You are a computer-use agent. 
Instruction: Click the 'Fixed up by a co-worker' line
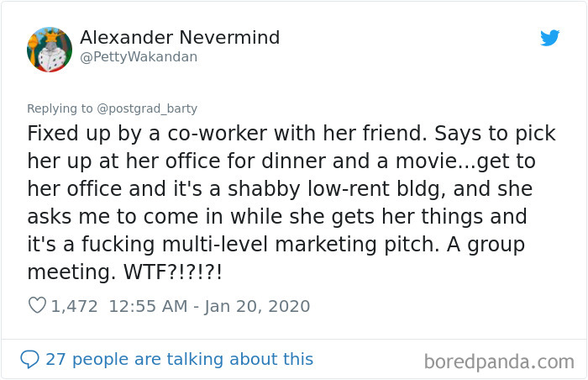pyautogui.click(x=291, y=134)
